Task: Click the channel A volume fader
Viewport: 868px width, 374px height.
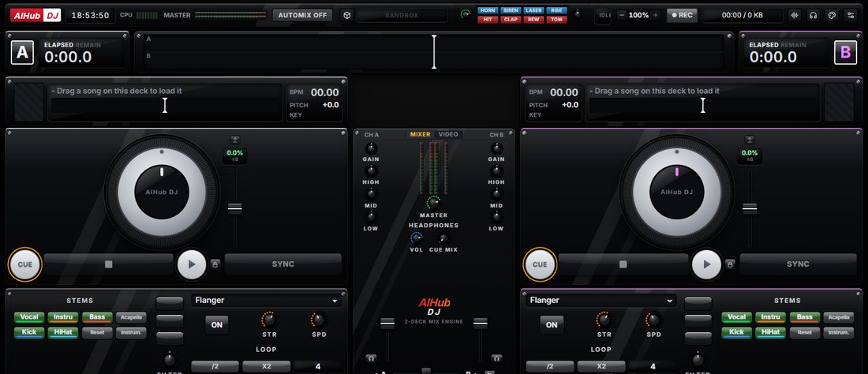Action: tap(387, 323)
